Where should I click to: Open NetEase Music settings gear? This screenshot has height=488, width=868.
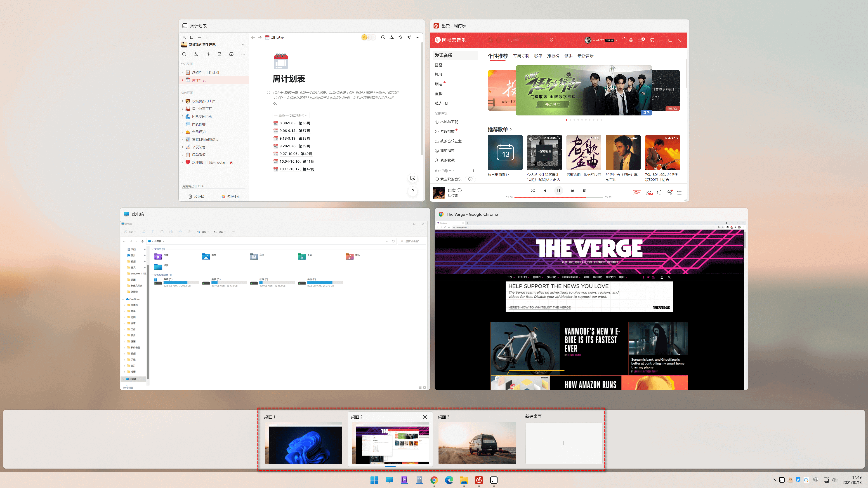coord(631,40)
